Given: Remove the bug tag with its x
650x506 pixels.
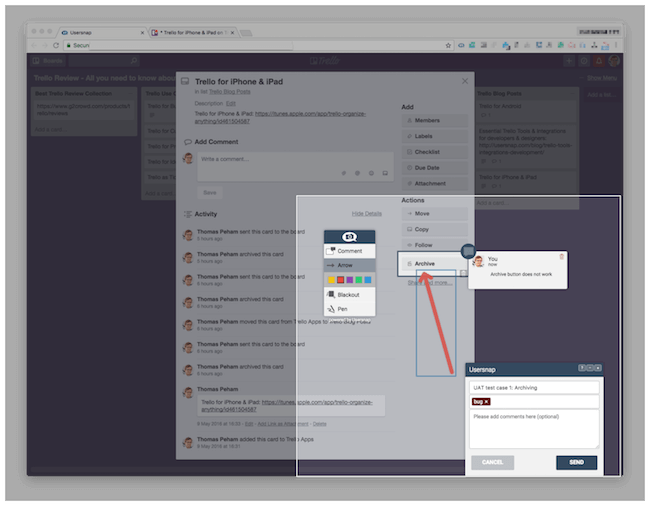Looking at the screenshot, I should tap(487, 401).
